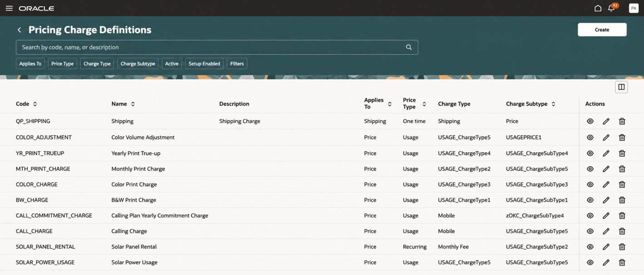
Task: Sort by the Applies To column
Action: pos(389,104)
